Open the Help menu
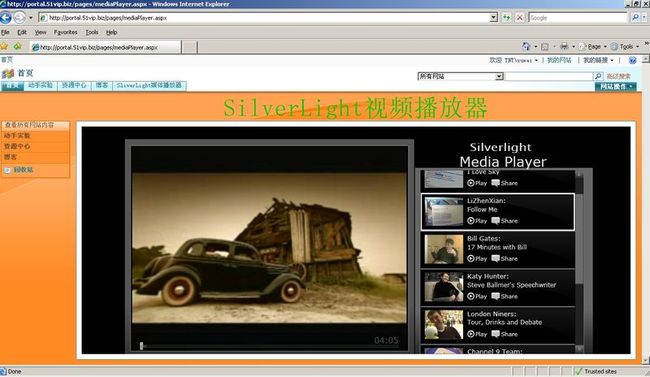This screenshot has height=377, width=650. coord(112,32)
